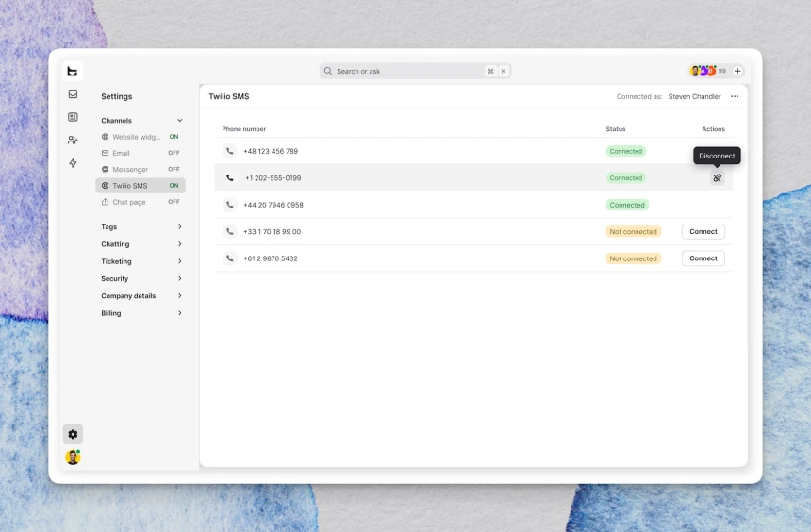
Task: Click the phone number +44 20 7946 0958
Action: [x=273, y=205]
